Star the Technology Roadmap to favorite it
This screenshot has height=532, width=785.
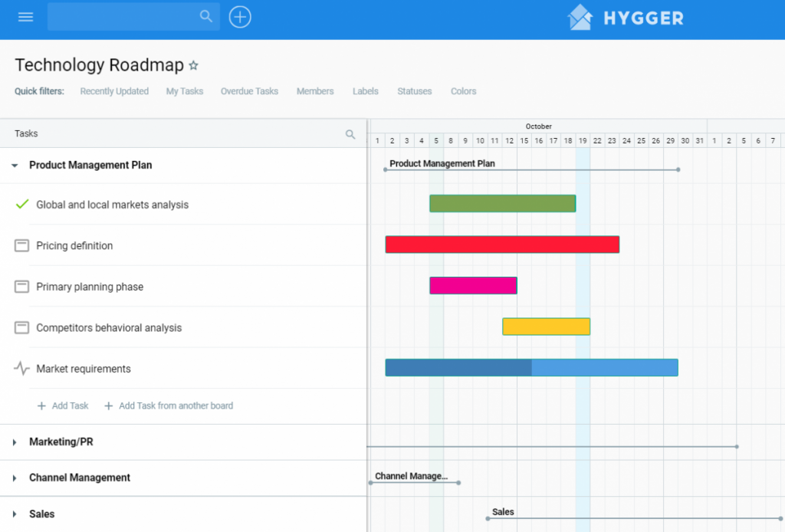194,65
